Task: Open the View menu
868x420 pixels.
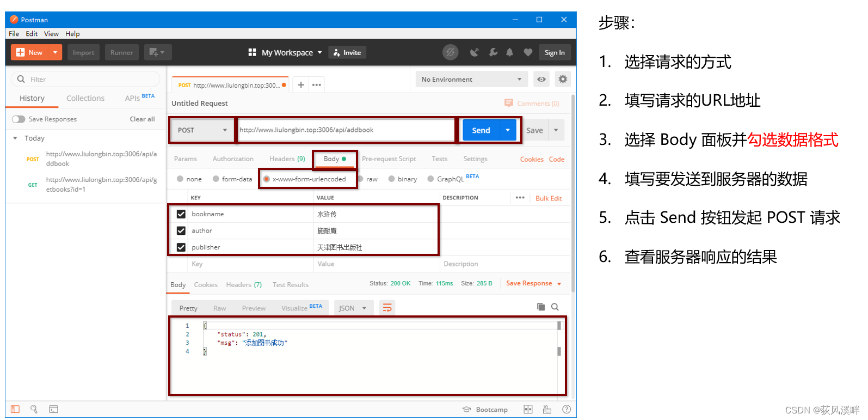Action: pos(51,34)
